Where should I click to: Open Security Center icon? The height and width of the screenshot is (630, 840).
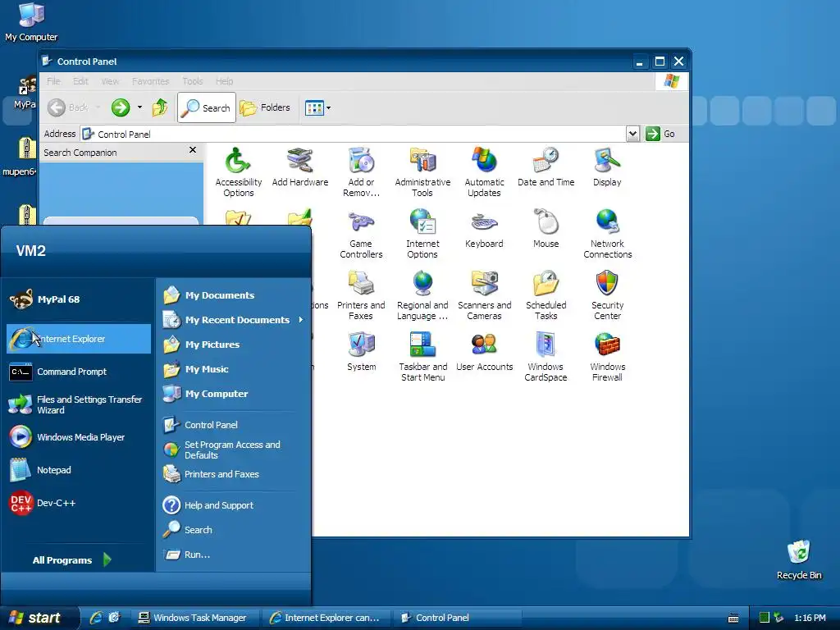coord(607,295)
